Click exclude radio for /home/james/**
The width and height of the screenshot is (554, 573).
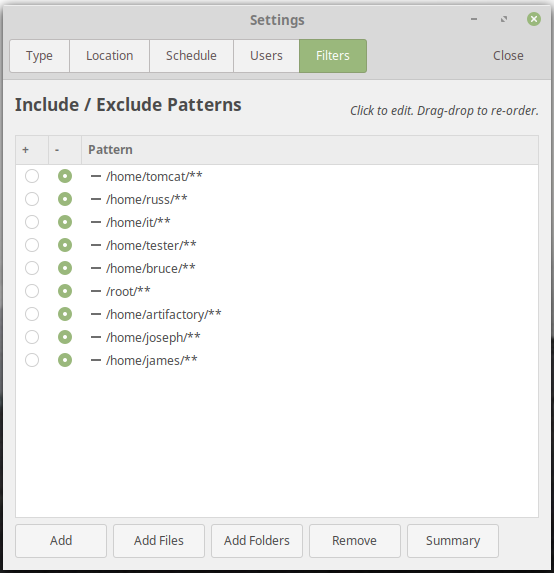coord(65,360)
